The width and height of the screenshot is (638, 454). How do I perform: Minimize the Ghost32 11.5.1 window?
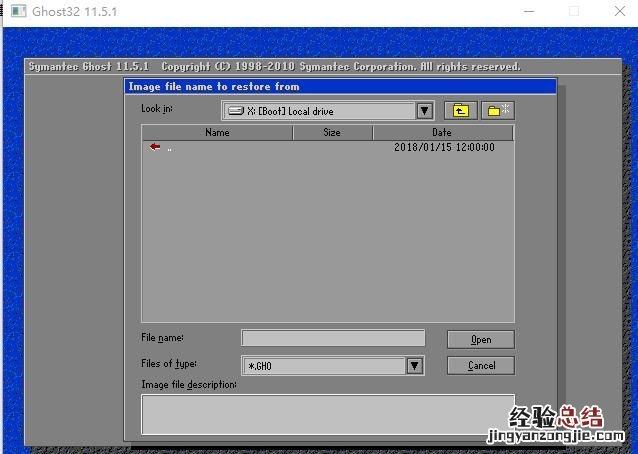click(529, 11)
